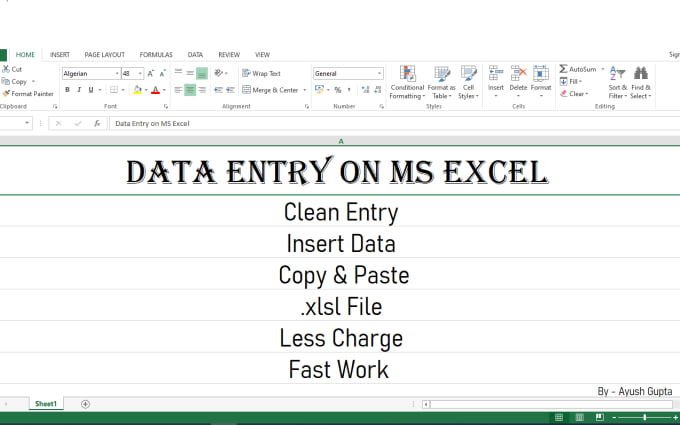
Task: Open Find & Select binoculars
Action: 641,82
